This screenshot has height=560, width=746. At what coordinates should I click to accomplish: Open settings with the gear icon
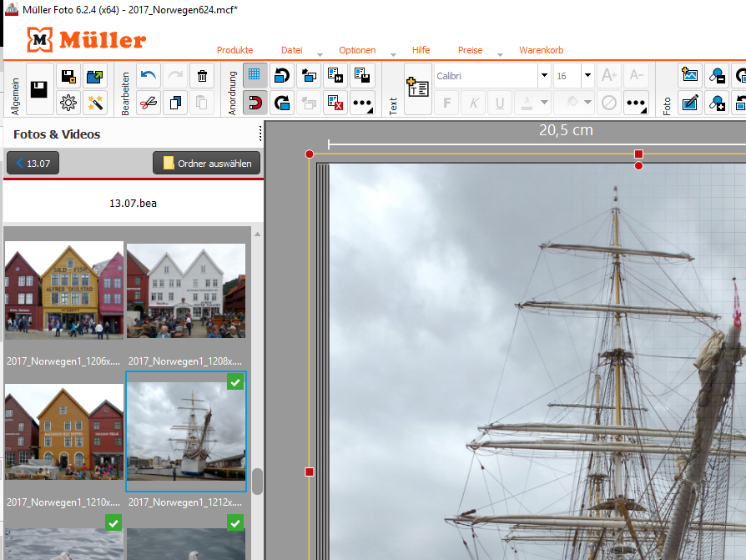pyautogui.click(x=69, y=103)
